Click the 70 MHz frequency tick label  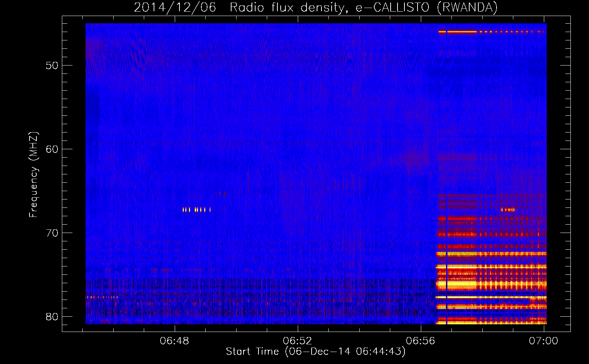(x=52, y=233)
